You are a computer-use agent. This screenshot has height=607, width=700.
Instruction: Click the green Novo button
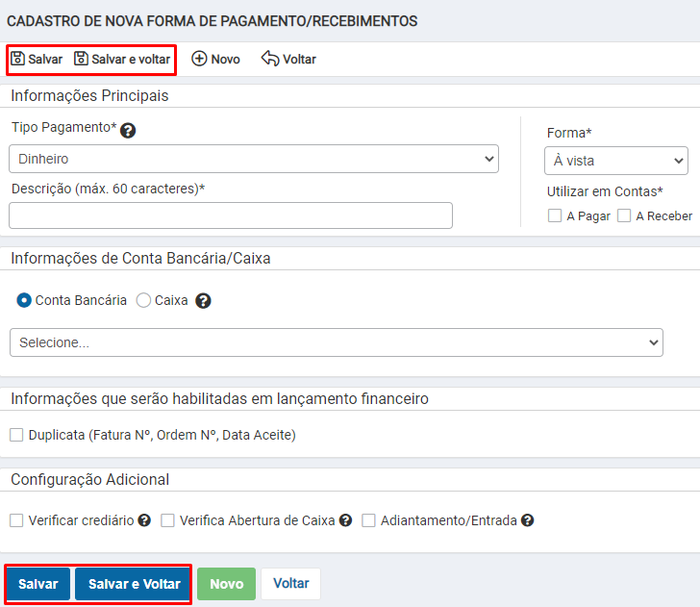click(226, 584)
